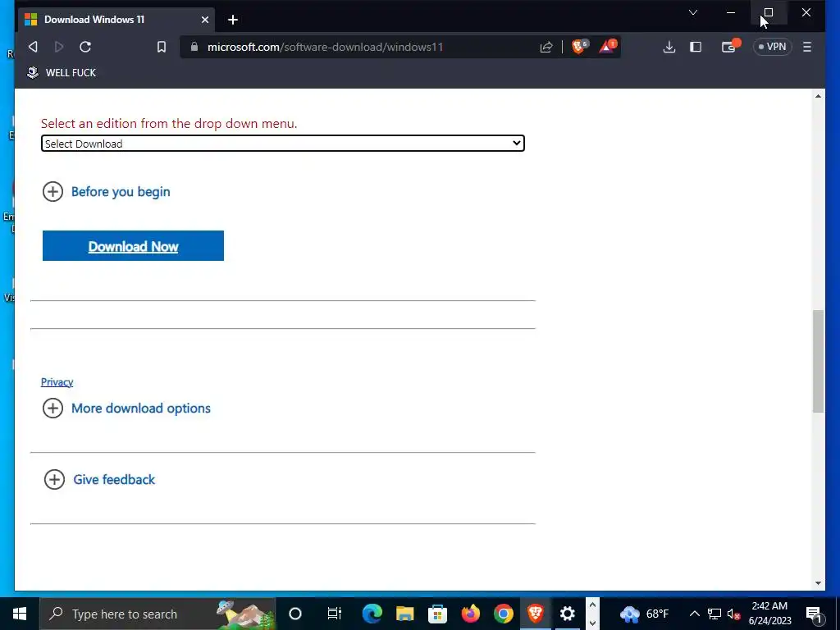Click the taskbar search box
The height and width of the screenshot is (630, 840).
[157, 614]
